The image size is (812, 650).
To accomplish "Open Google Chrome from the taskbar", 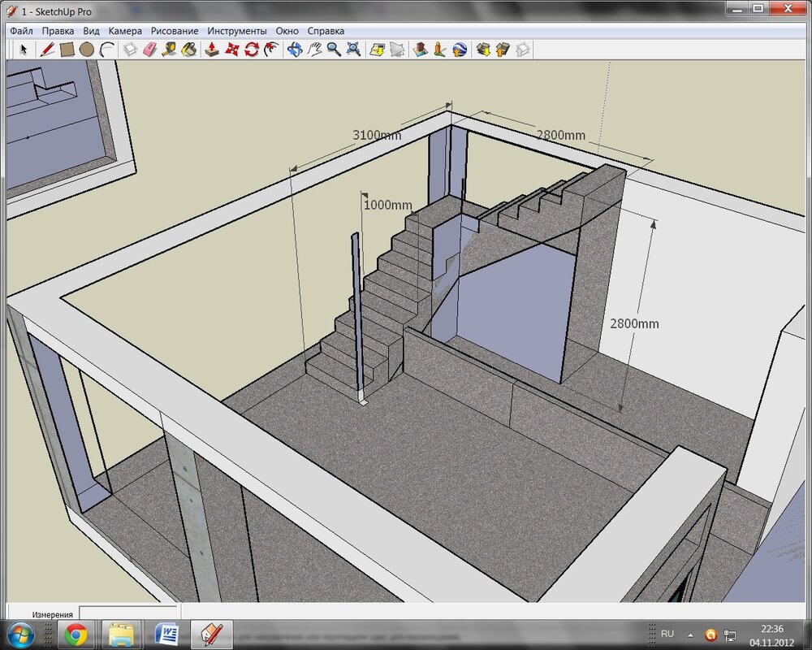I will tap(77, 634).
